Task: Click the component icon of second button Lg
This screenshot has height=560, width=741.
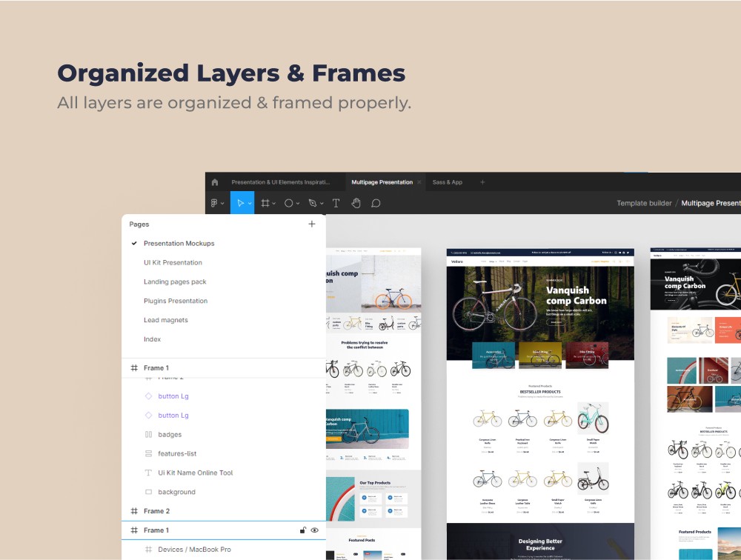Action: (148, 415)
